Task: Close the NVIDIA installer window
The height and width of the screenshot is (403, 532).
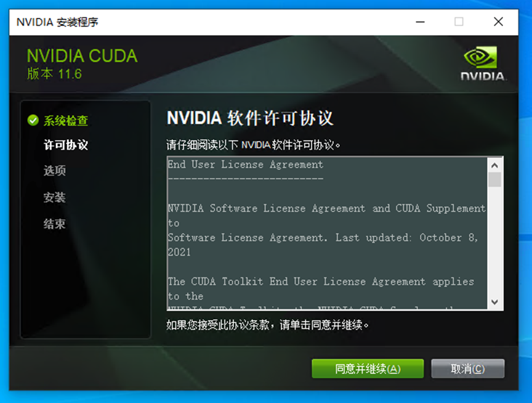Action: pos(498,22)
